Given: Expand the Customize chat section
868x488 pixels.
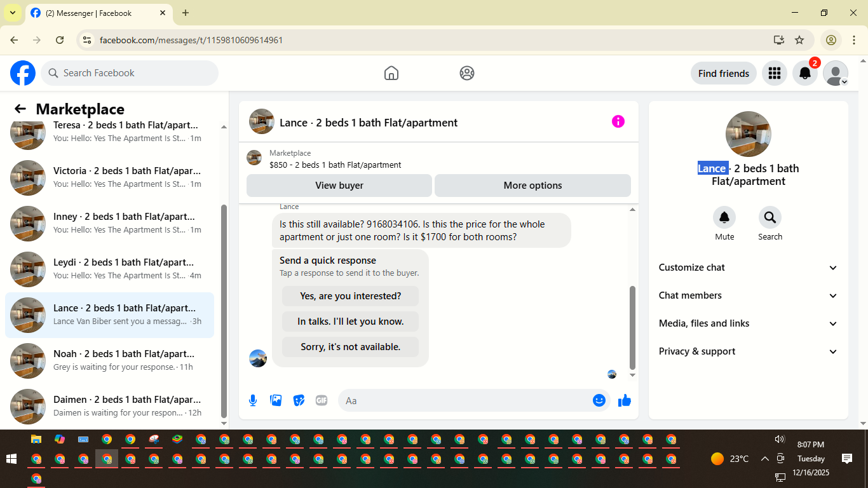Looking at the screenshot, I should click(x=749, y=268).
